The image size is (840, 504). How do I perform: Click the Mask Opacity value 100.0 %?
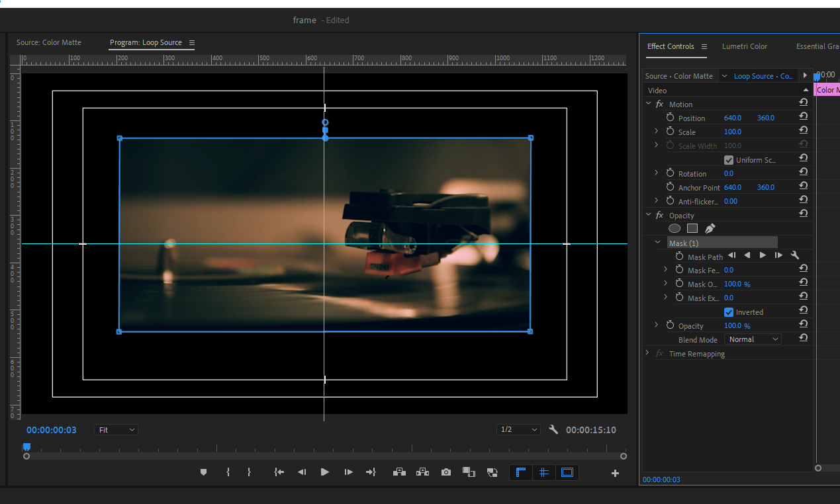[x=737, y=284]
